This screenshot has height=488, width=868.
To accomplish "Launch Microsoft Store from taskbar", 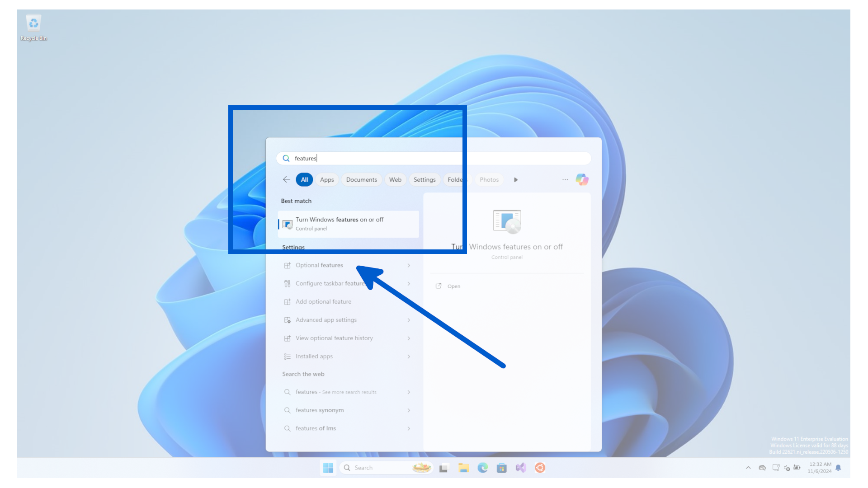I will [x=501, y=468].
